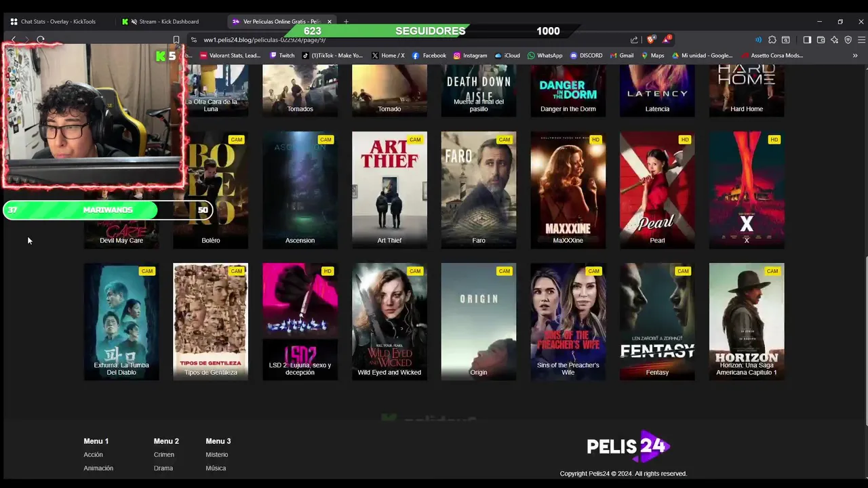Open the Brave VPN shield icon
The width and height of the screenshot is (868, 488).
[x=848, y=40]
